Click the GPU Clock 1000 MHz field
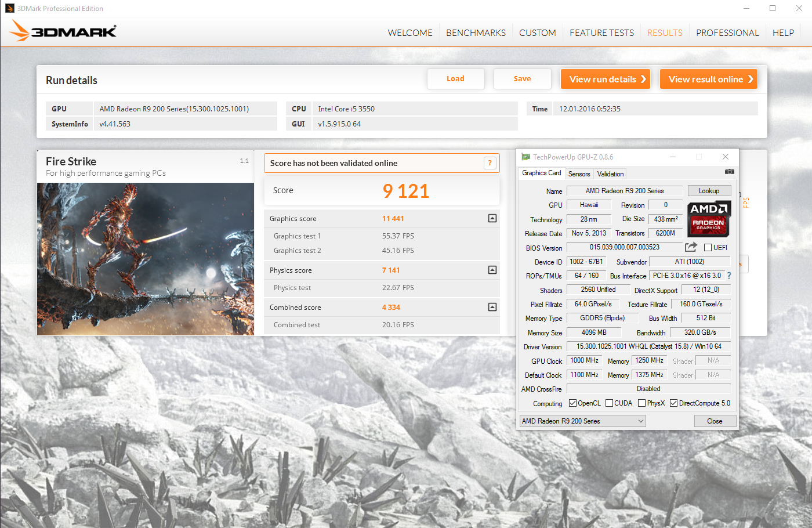 pyautogui.click(x=584, y=360)
